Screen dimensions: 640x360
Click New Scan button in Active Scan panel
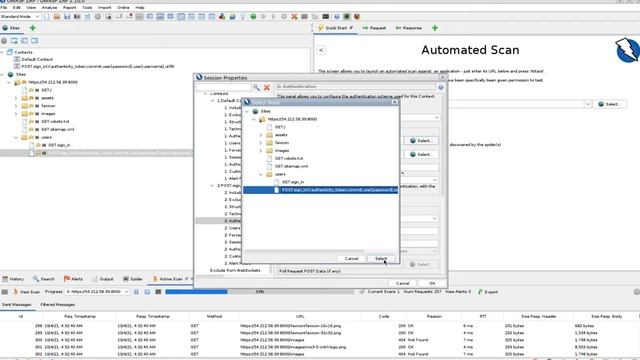[x=27, y=292]
